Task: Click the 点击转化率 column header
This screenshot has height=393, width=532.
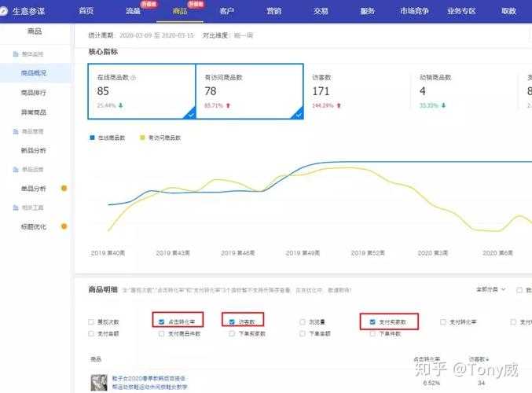Action: tap(427, 359)
